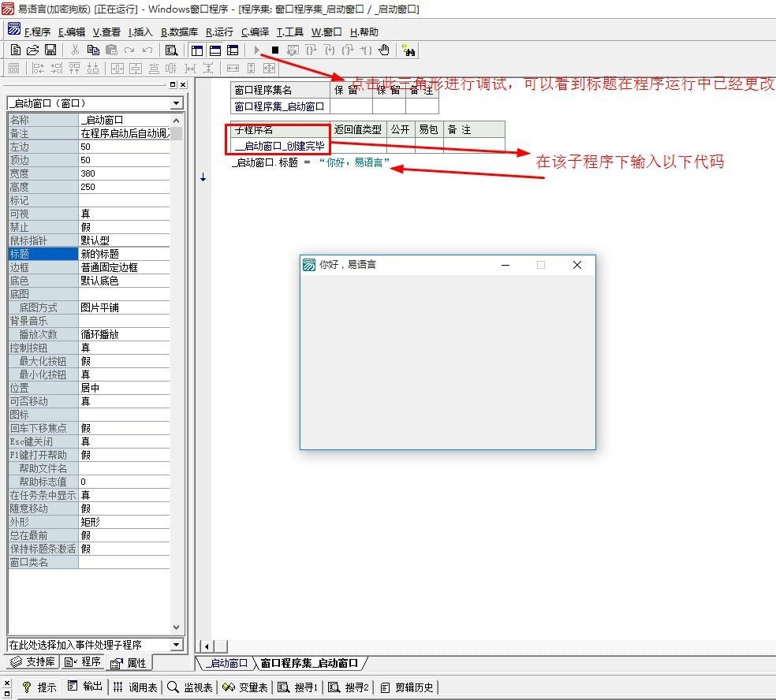Close the left properties panel
Screen dimensions: 776x700
(183, 84)
